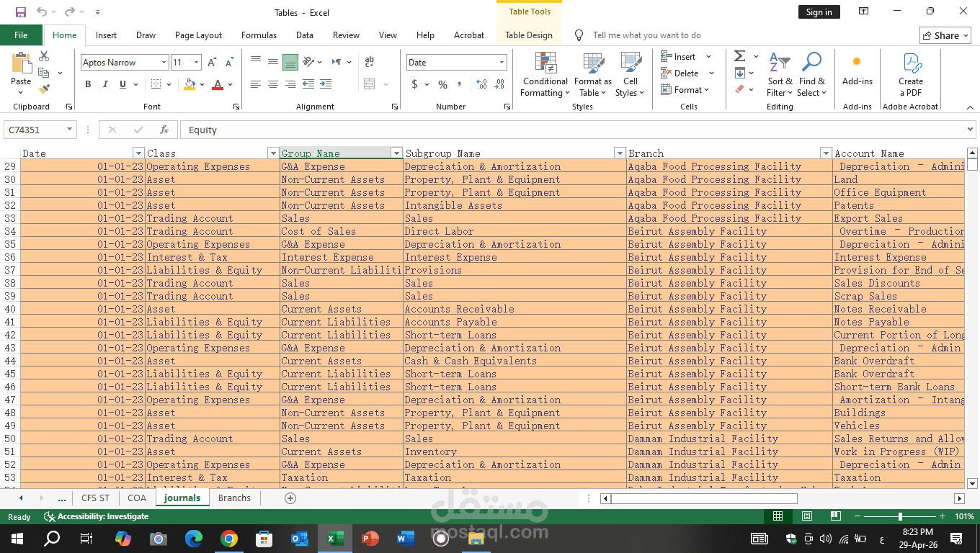
Task: Open Sort & Filter menu
Action: click(780, 75)
